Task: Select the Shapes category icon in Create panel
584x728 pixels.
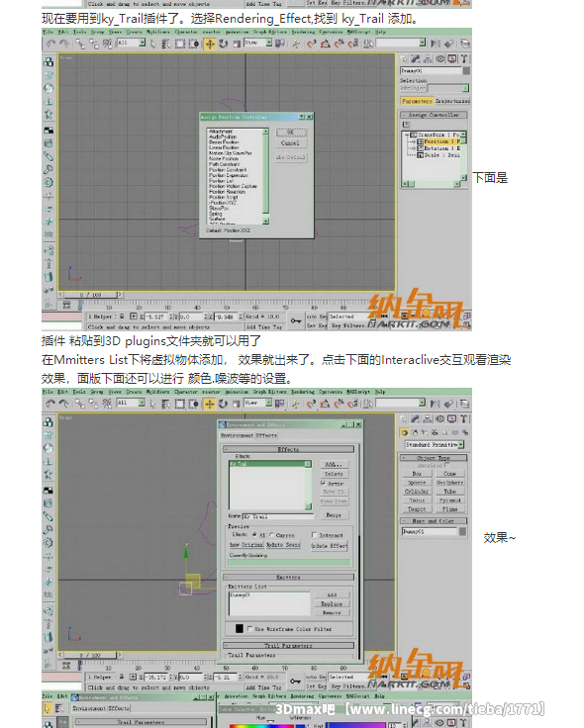Action: [415, 432]
